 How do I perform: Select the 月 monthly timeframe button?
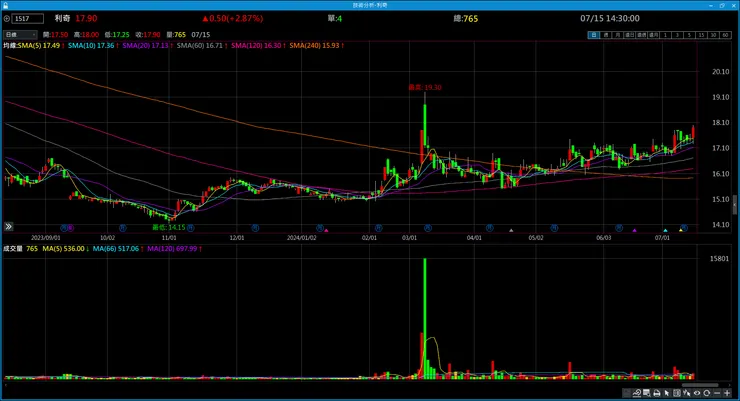coord(617,35)
